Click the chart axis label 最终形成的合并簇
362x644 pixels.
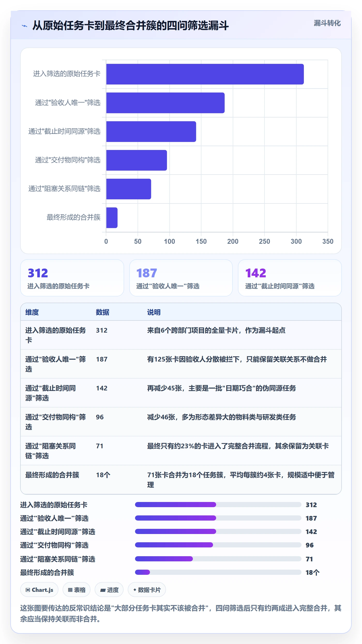pyautogui.click(x=73, y=217)
